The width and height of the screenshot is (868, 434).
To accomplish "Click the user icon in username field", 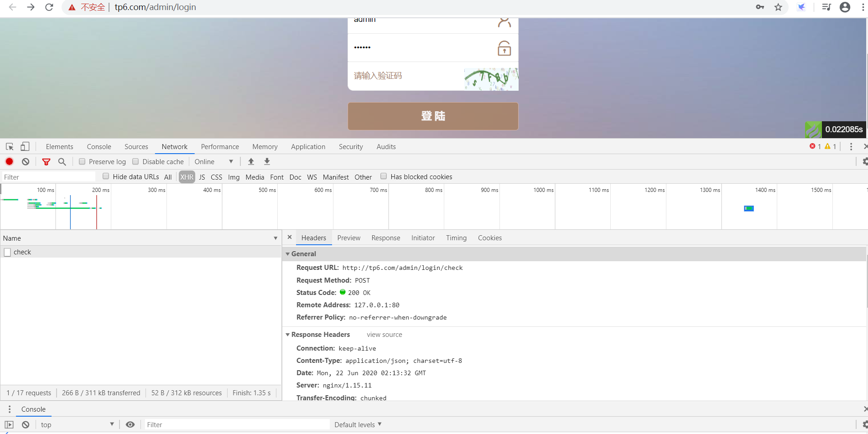I will (504, 22).
